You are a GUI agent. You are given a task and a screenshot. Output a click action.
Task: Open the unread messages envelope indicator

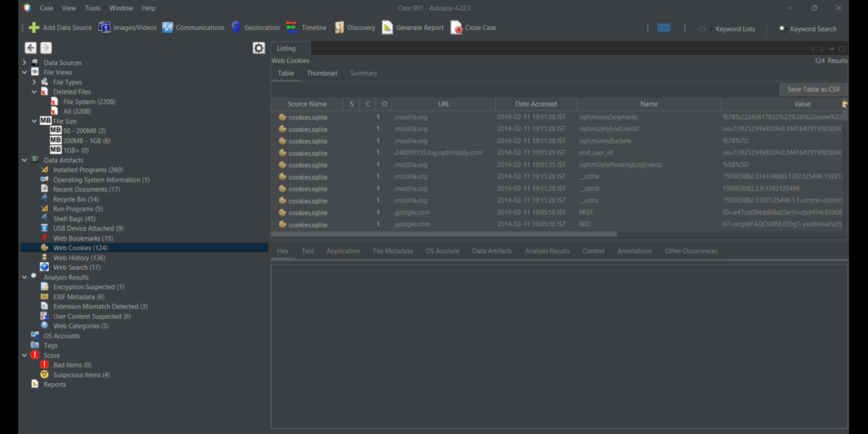click(x=663, y=28)
